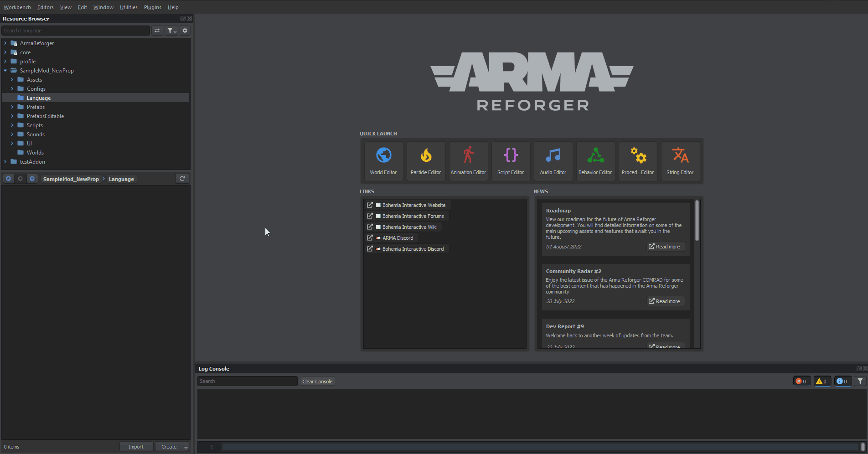868x454 pixels.
Task: Go back in Resource Browser navigation
Action: [x=8, y=179]
